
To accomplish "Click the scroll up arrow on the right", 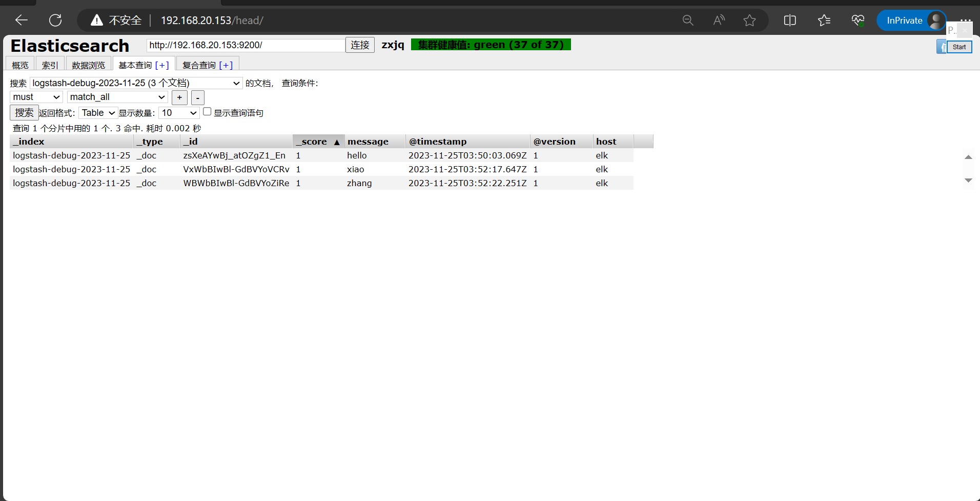I will pos(968,157).
